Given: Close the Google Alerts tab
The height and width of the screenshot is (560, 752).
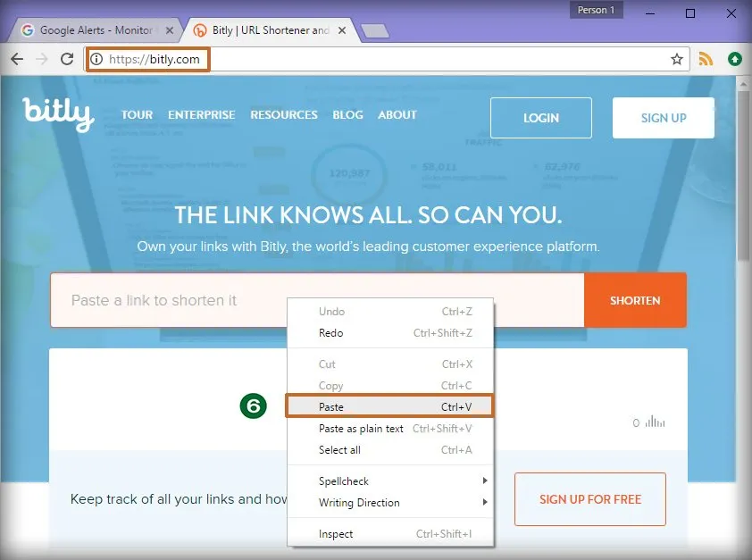Looking at the screenshot, I should pyautogui.click(x=170, y=30).
